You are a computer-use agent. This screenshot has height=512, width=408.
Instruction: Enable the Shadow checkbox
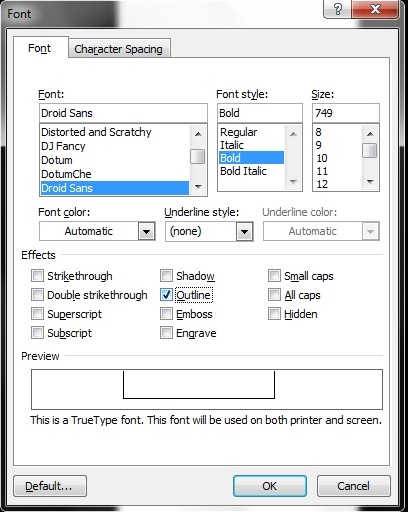166,276
